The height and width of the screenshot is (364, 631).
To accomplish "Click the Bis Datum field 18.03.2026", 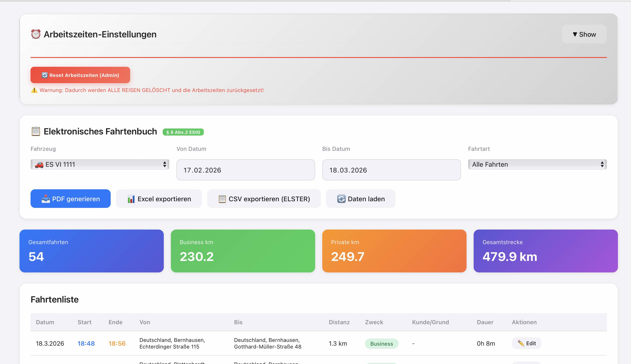I will [x=391, y=170].
